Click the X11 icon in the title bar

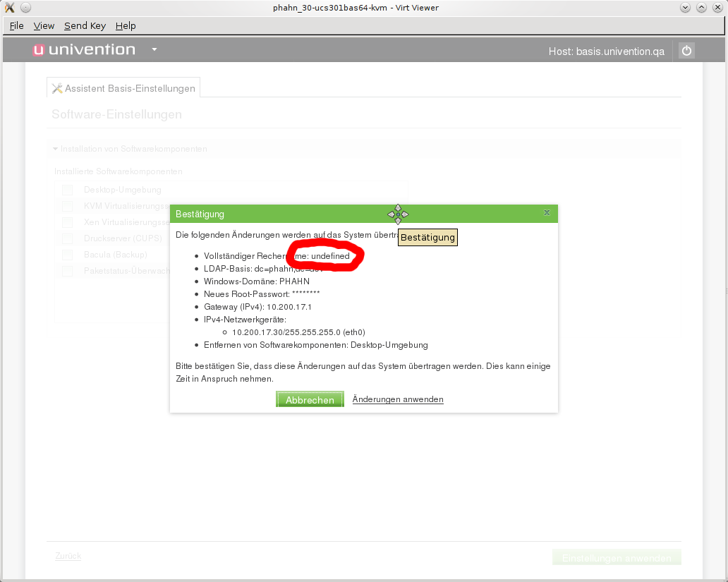(x=10, y=8)
